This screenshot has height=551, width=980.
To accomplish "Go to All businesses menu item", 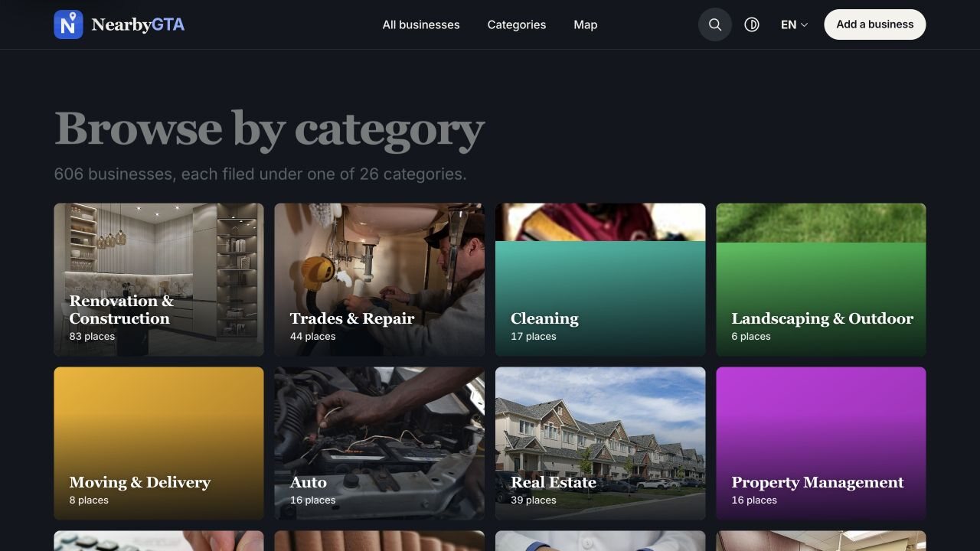I will [421, 24].
